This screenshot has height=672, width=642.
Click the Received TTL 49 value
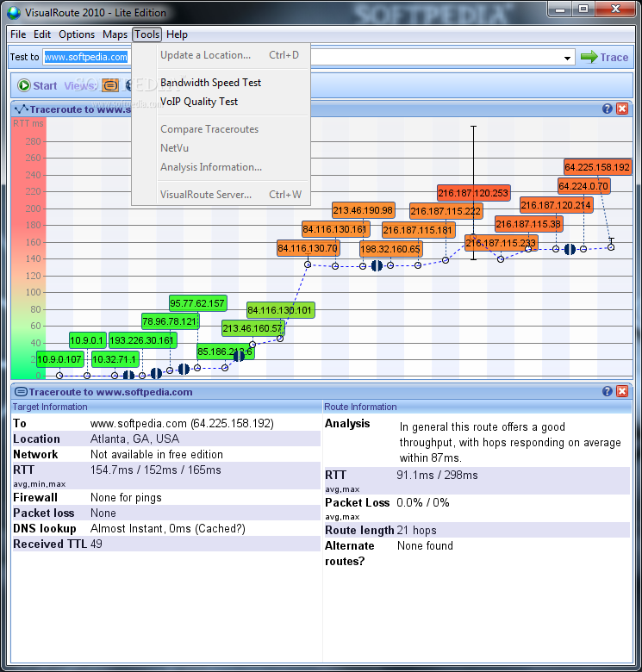pyautogui.click(x=97, y=544)
